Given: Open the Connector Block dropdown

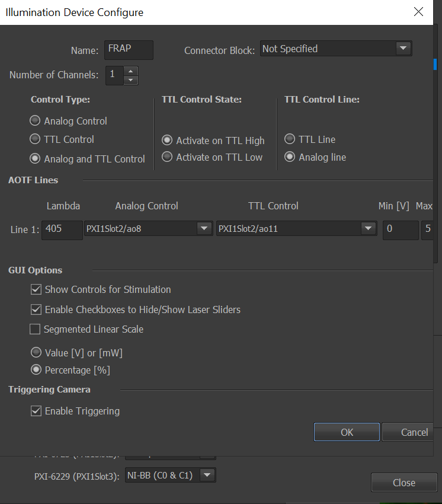Looking at the screenshot, I should [x=403, y=49].
